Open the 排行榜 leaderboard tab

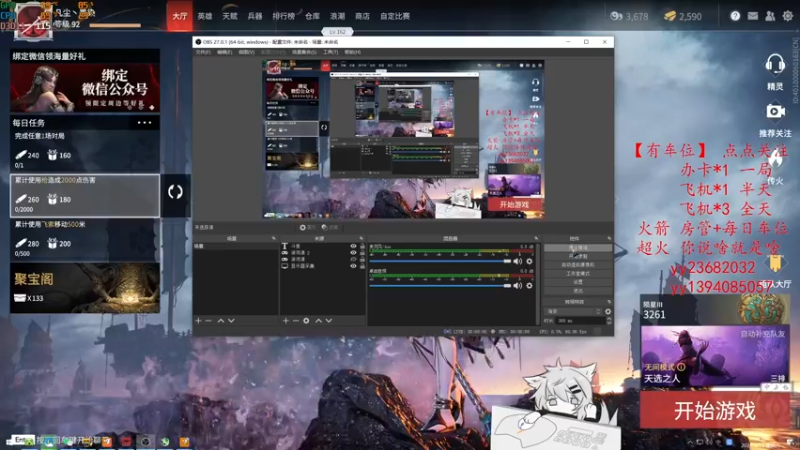pyautogui.click(x=284, y=16)
